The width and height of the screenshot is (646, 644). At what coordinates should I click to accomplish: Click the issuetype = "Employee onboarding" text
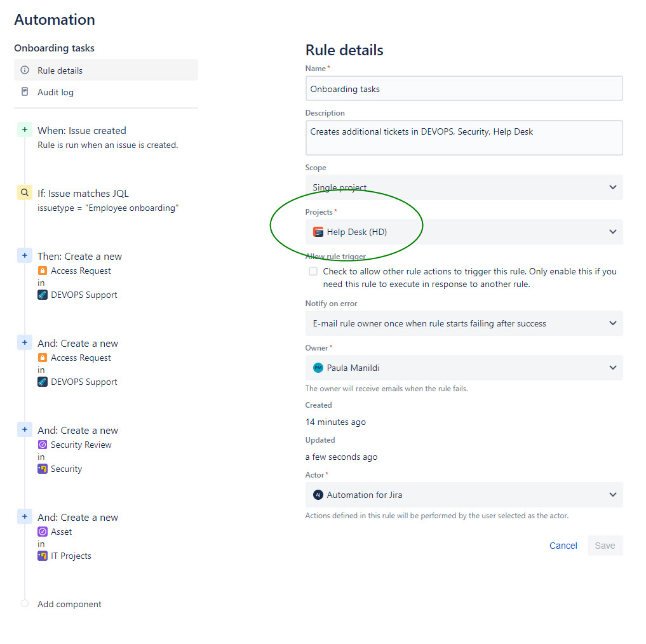point(108,208)
